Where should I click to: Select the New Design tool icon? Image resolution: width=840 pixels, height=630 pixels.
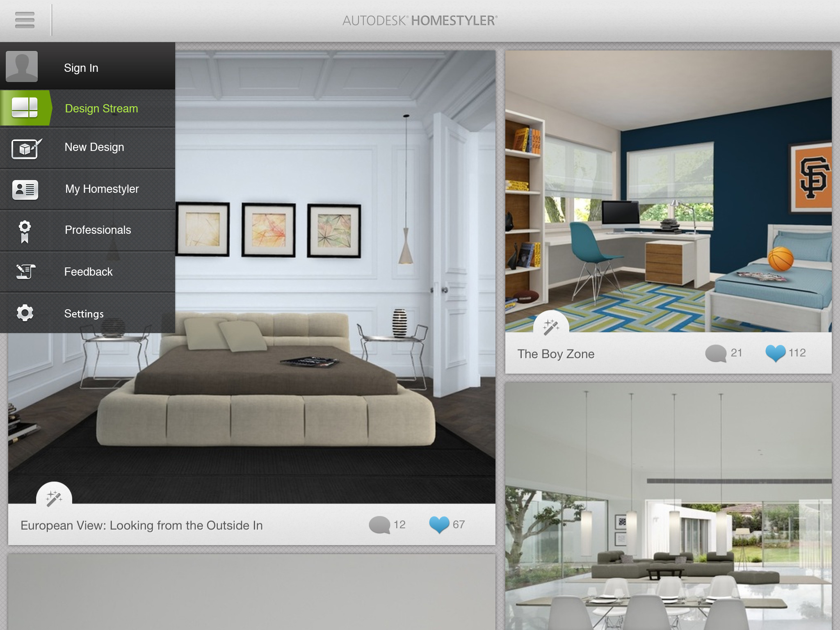point(25,147)
